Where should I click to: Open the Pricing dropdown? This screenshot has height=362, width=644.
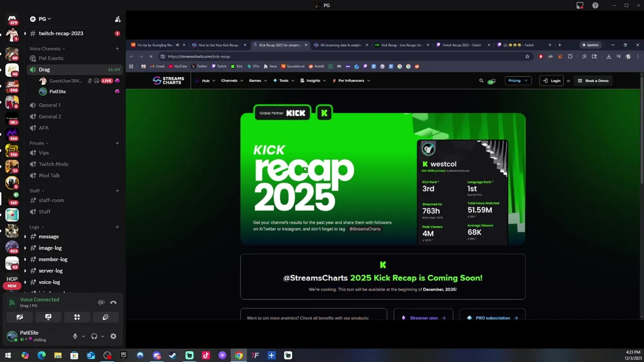(x=518, y=80)
